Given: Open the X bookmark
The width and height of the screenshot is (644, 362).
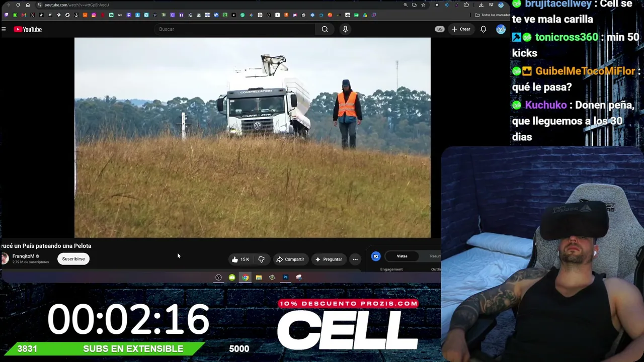Looking at the screenshot, I should coord(33,15).
